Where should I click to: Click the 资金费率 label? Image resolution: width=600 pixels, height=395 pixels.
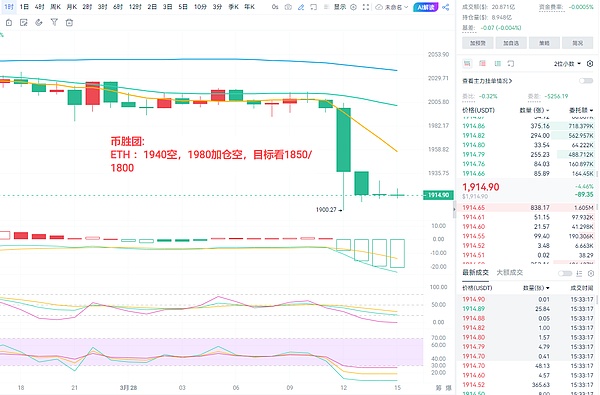[x=552, y=7]
